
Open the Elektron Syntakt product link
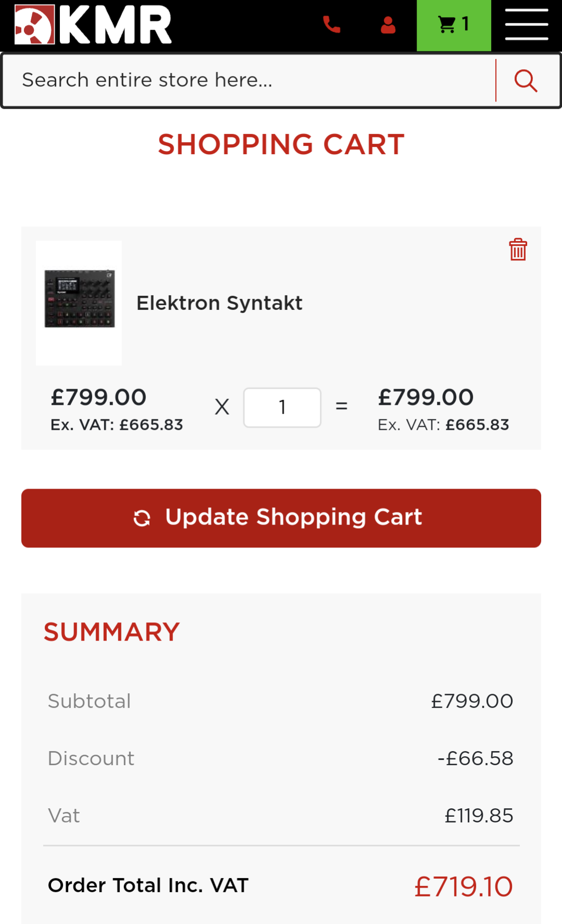[219, 303]
